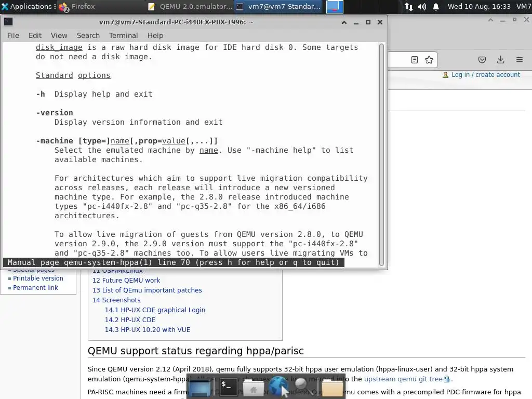Screen dimensions: 532x399
Task: Open the Firefox Pocket save icon
Action: pos(482,60)
